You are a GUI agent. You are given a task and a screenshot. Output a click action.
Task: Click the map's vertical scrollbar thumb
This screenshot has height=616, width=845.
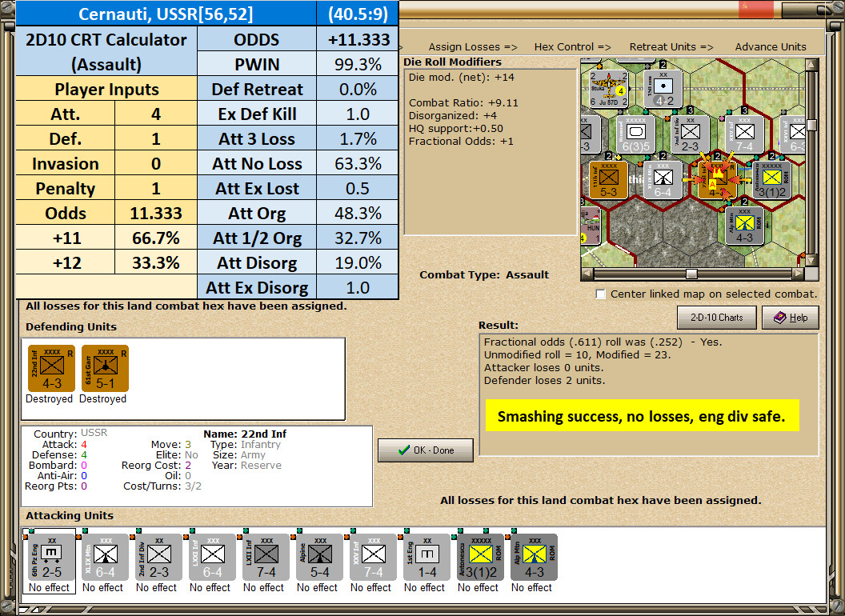[x=811, y=125]
